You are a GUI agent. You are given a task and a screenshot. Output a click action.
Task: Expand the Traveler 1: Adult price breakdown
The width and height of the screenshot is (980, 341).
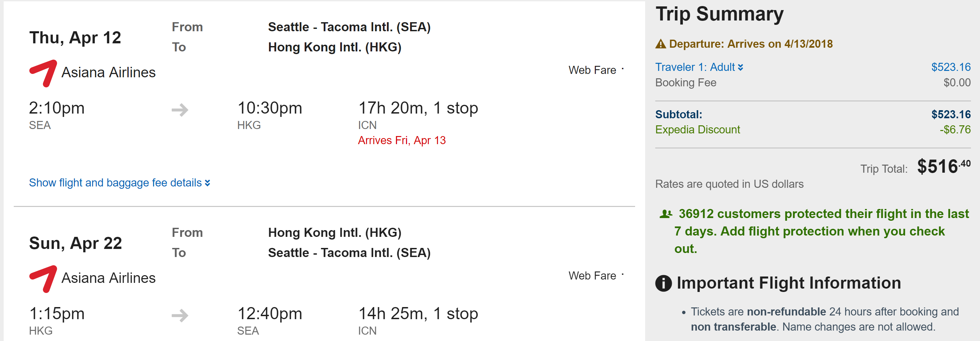tap(699, 68)
